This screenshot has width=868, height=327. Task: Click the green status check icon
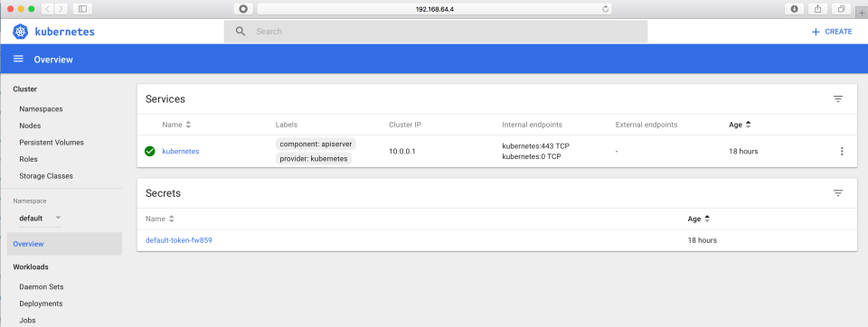(149, 151)
